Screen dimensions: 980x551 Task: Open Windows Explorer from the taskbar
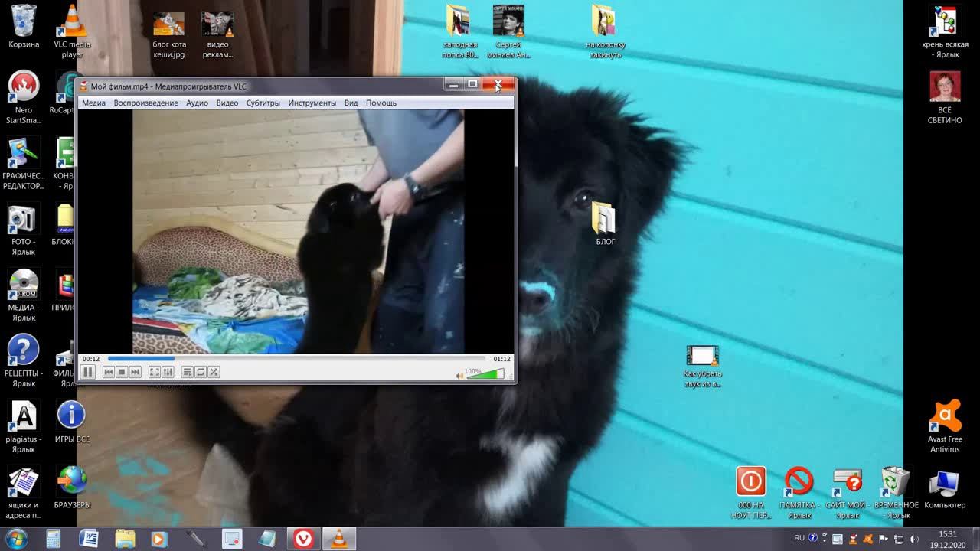coord(125,539)
